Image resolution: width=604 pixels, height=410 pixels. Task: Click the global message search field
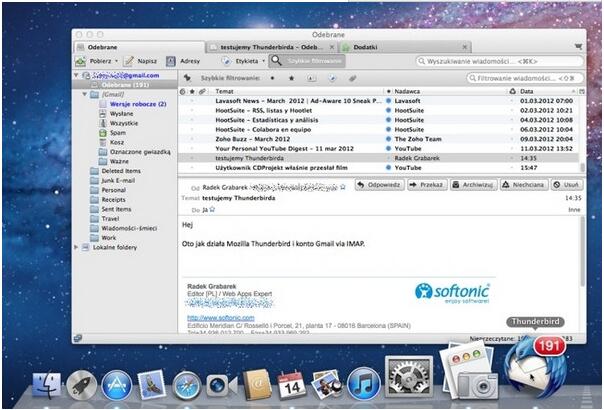click(x=496, y=61)
